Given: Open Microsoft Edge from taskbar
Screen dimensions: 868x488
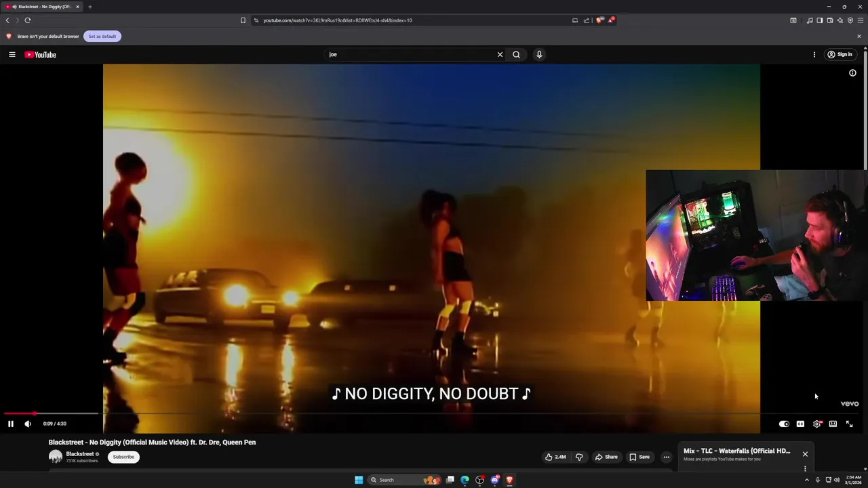Looking at the screenshot, I should 465,480.
